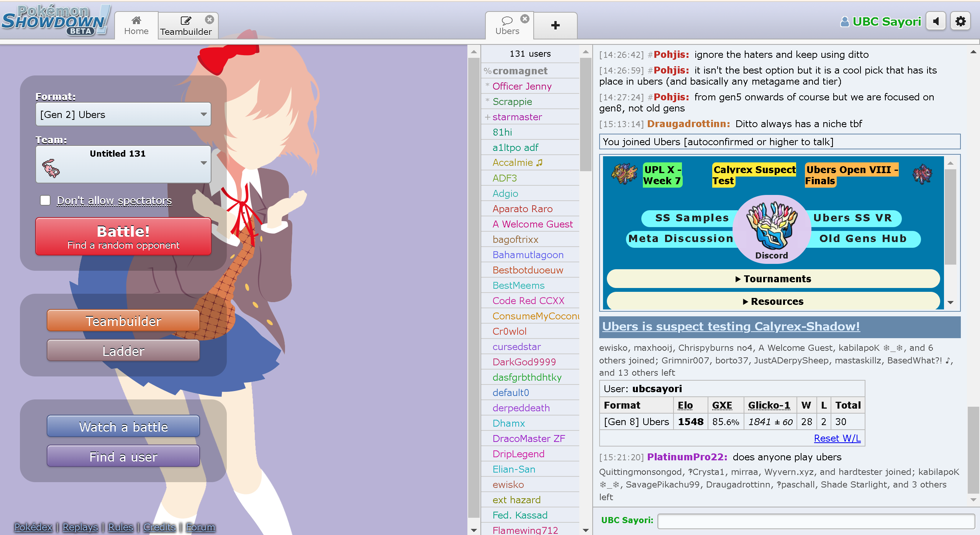This screenshot has width=980, height=535.
Task: Select user Scrappie in the list
Action: tap(530, 101)
